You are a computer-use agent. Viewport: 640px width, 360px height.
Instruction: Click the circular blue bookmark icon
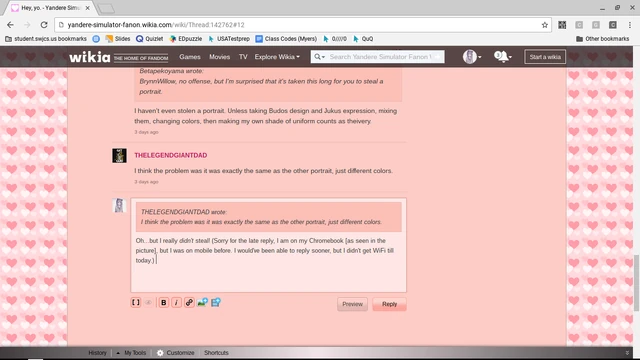click(96, 39)
